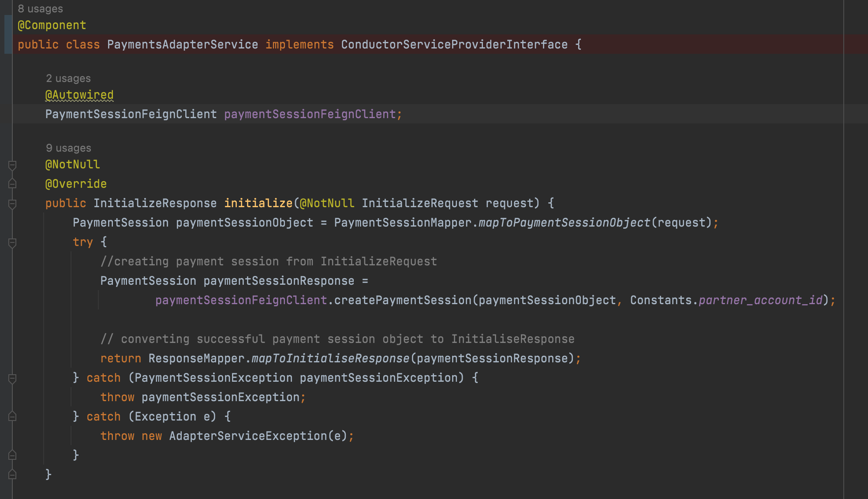Click fold marker beside @Override annotation line

(x=12, y=184)
